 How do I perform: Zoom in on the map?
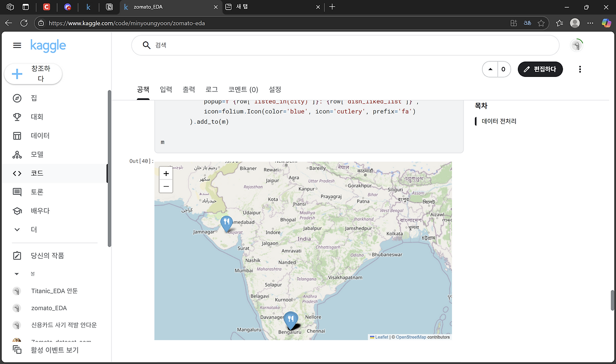coord(166,174)
